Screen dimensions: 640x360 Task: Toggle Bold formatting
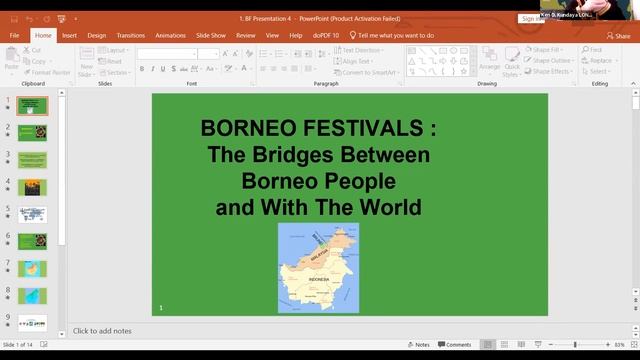[142, 69]
